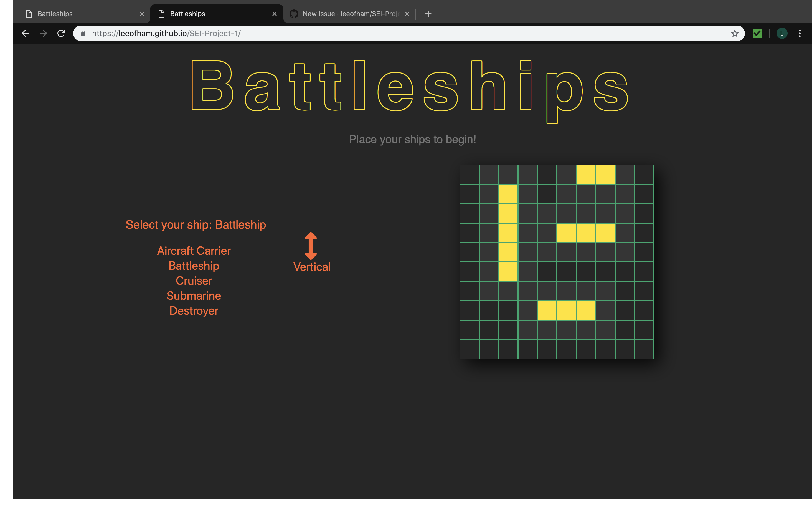Select the Battleship from the ship list
812x515 pixels.
[x=194, y=266]
